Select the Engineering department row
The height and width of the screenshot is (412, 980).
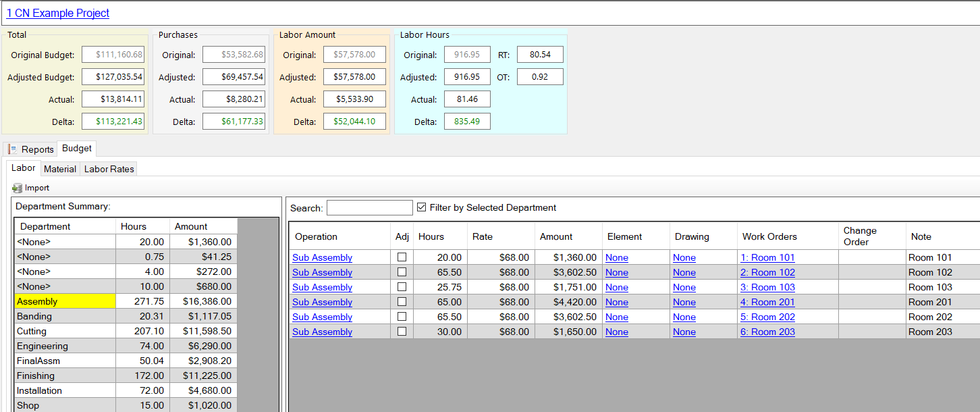(126, 346)
